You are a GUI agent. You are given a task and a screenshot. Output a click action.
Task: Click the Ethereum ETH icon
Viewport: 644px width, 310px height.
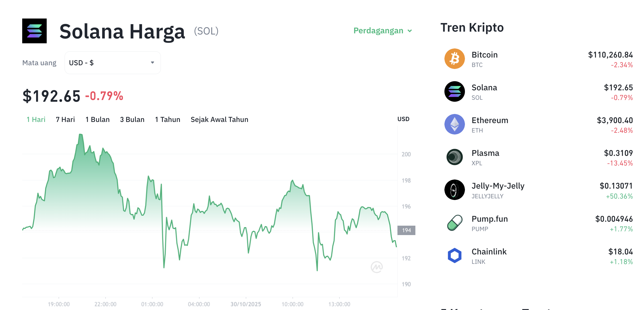pyautogui.click(x=454, y=124)
